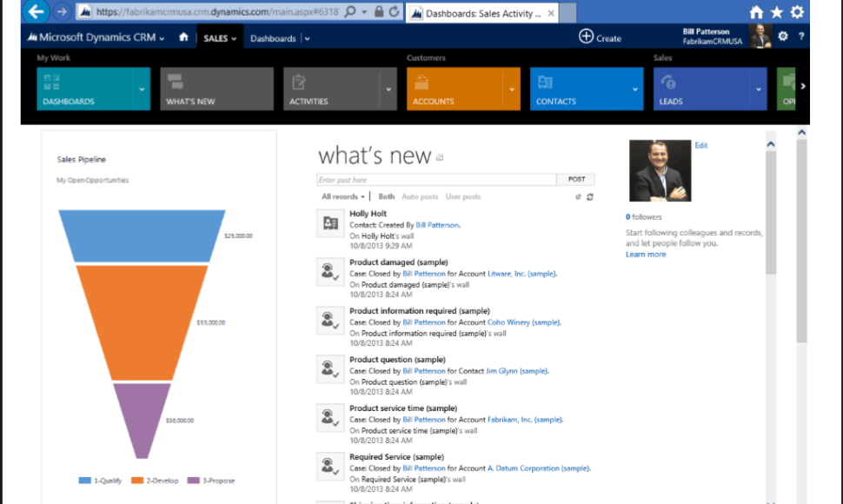This screenshot has height=504, width=843.
Task: Open the Coho Winery (sample) account link
Action: pos(524,322)
